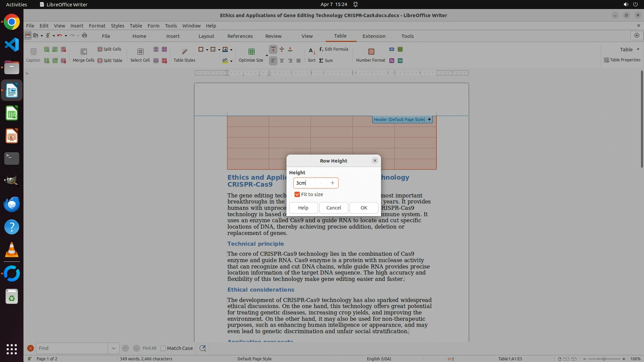Click the zoom slider in the status bar
Viewport: 644px width, 362px height.
coord(604,359)
